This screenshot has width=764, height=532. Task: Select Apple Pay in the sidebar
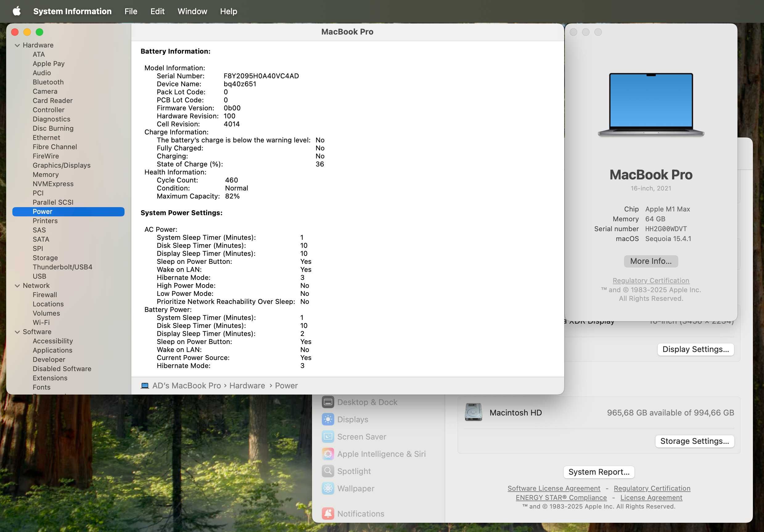point(49,63)
